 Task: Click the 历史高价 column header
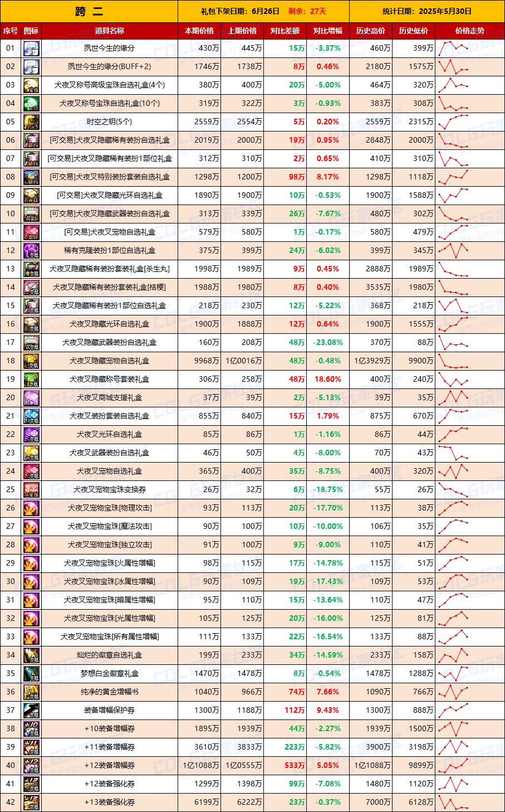(x=371, y=31)
